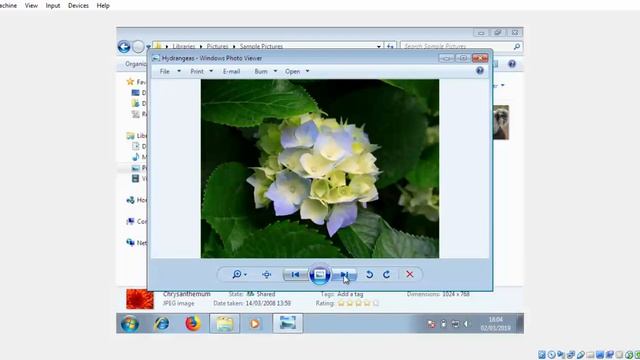
Task: Open the Burn dropdown arrow
Action: point(275,71)
